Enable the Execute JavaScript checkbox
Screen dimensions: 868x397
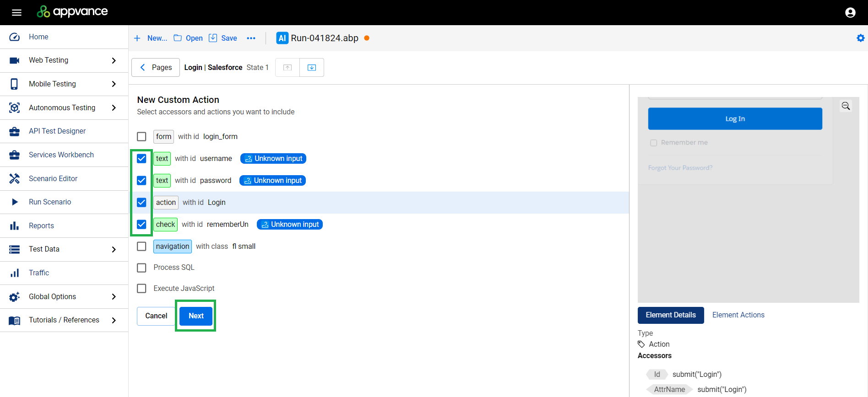click(x=141, y=289)
